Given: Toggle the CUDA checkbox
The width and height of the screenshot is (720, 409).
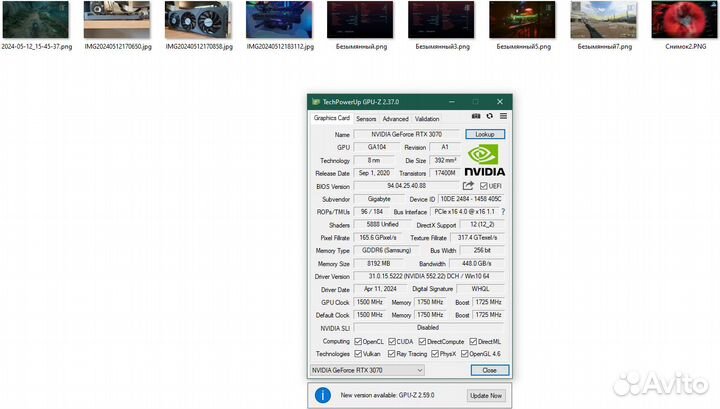Looking at the screenshot, I should click(x=392, y=342).
